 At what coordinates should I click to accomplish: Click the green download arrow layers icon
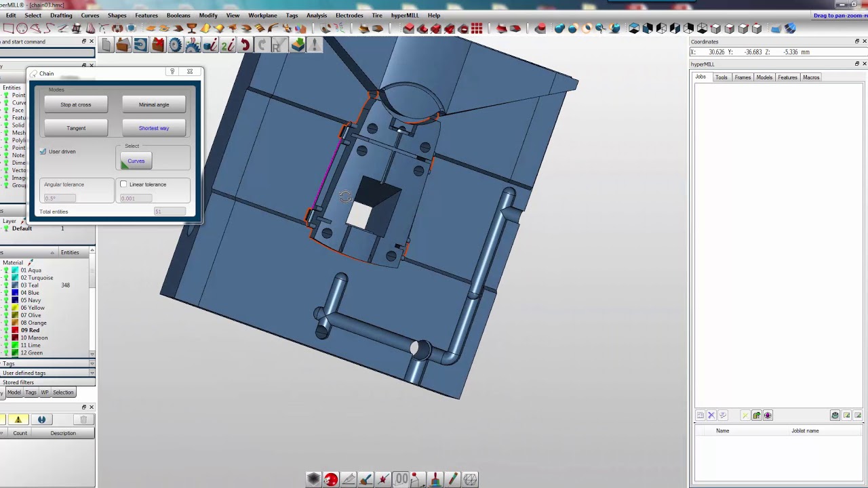coord(298,45)
